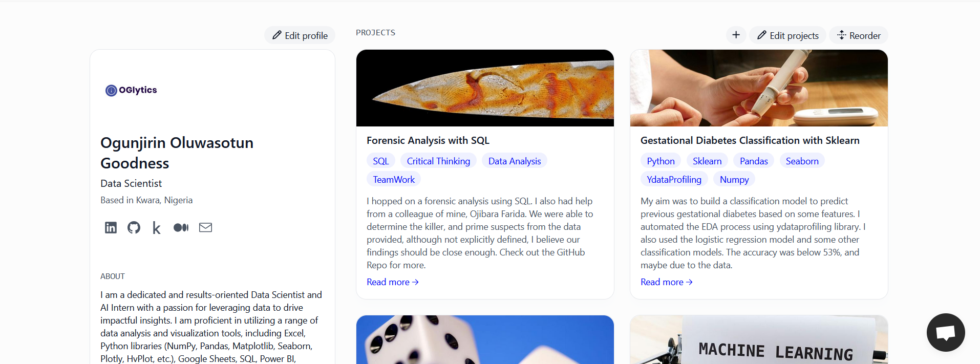Open the Kaggle profile icon
This screenshot has height=364, width=980.
point(157,228)
